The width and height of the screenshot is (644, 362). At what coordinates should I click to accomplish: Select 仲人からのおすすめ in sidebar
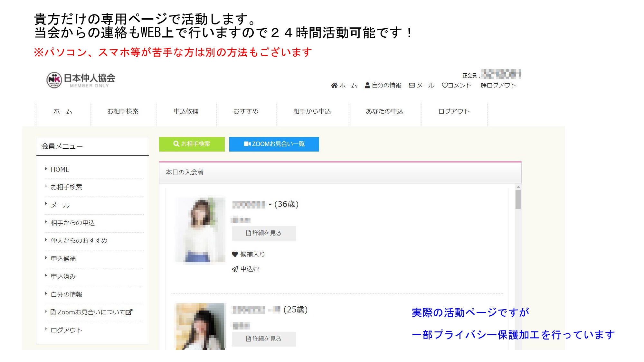[79, 241]
